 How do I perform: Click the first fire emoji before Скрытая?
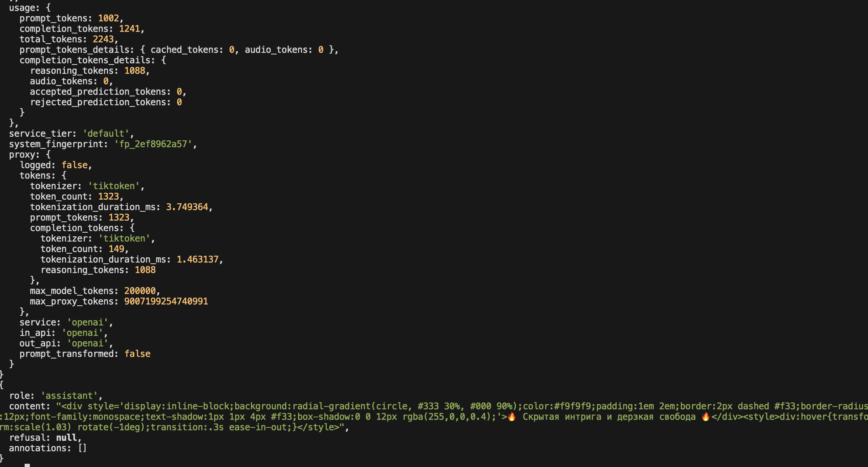(x=511, y=417)
